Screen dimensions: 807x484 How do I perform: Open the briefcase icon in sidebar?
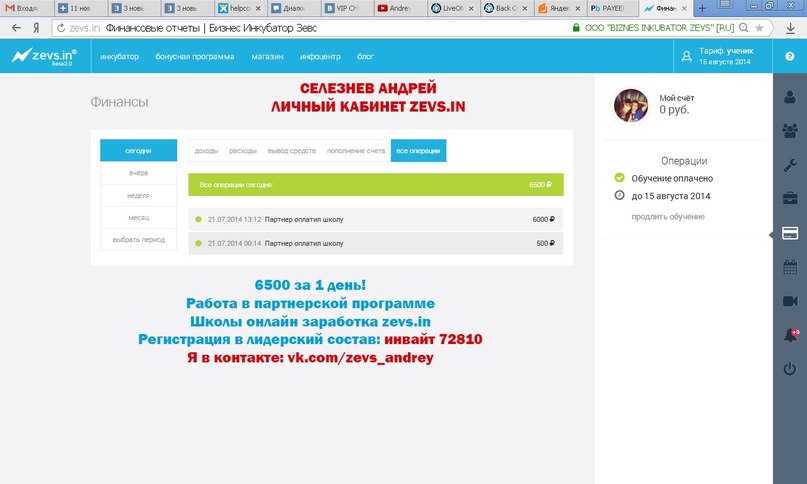(x=790, y=198)
